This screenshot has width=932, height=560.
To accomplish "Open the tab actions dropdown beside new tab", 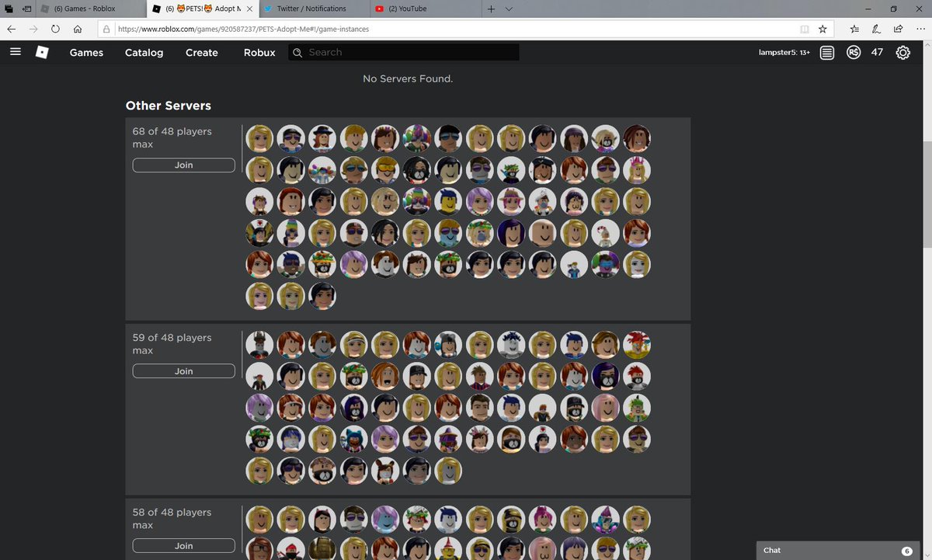I will [509, 10].
